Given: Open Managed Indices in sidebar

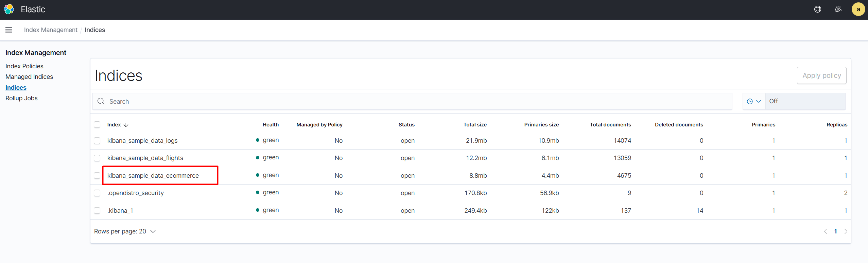Looking at the screenshot, I should [x=29, y=77].
